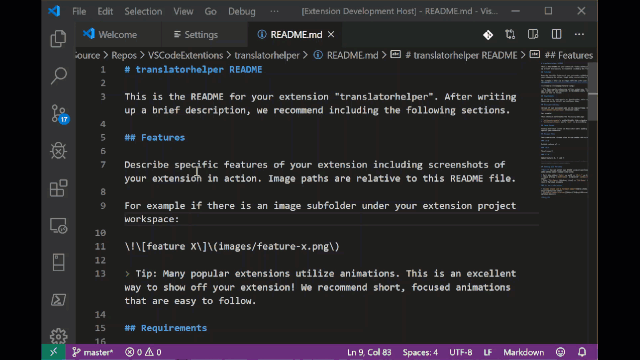Screen dimensions: 640x360
Task: Click the Open Changes compare icon
Action: click(510, 35)
